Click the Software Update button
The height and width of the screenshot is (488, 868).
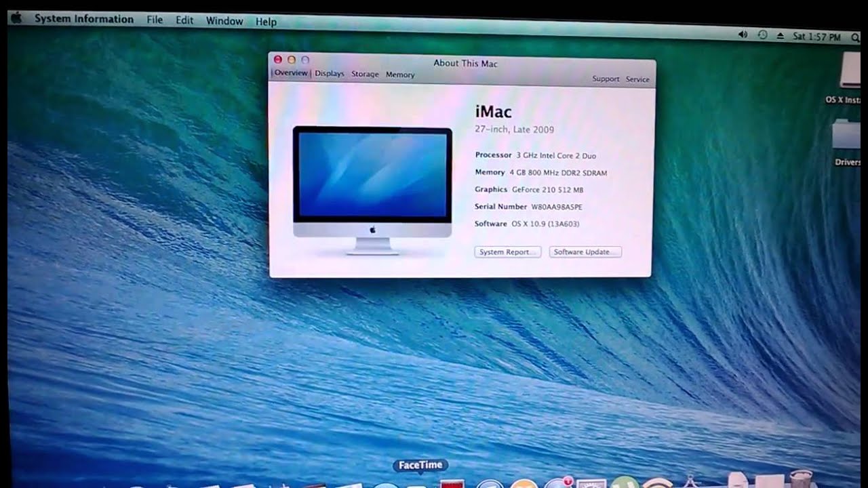pos(585,252)
